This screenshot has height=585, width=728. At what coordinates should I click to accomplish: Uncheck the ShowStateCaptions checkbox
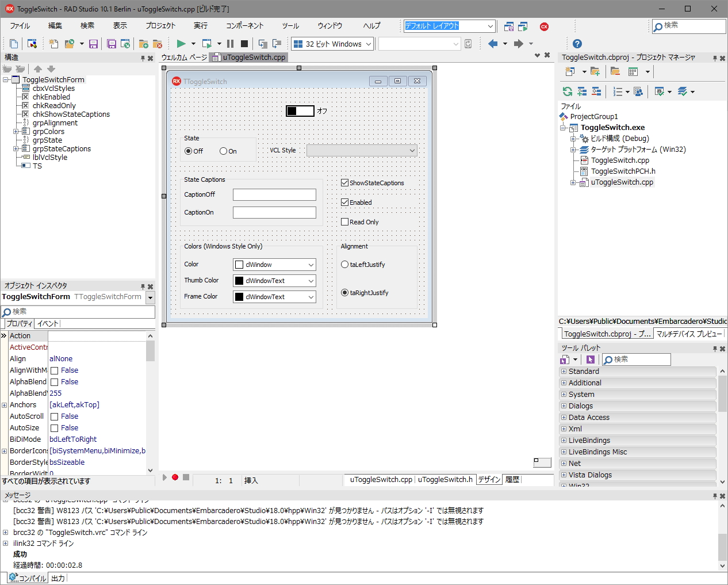[x=345, y=183]
